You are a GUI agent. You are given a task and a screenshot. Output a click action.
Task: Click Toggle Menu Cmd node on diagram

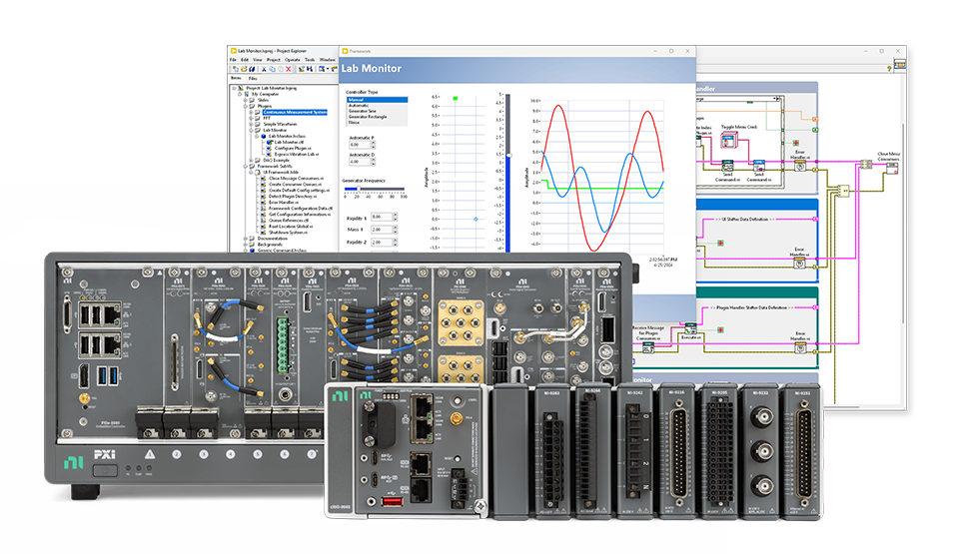coord(728,141)
